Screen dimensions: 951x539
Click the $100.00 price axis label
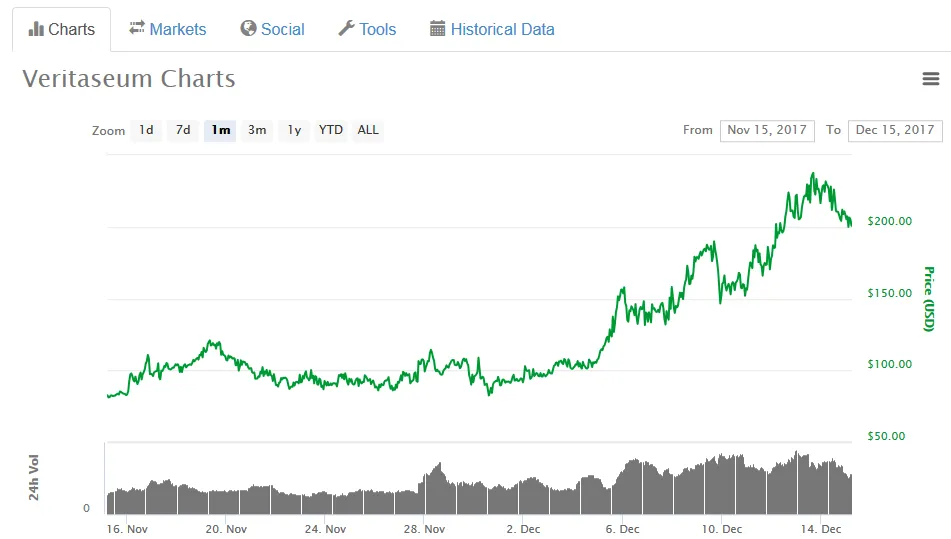pyautogui.click(x=890, y=364)
